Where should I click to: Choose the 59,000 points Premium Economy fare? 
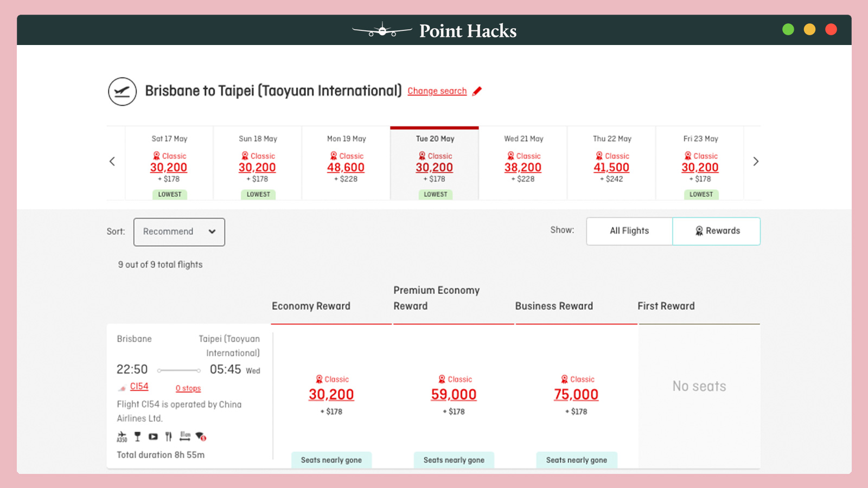tap(454, 395)
